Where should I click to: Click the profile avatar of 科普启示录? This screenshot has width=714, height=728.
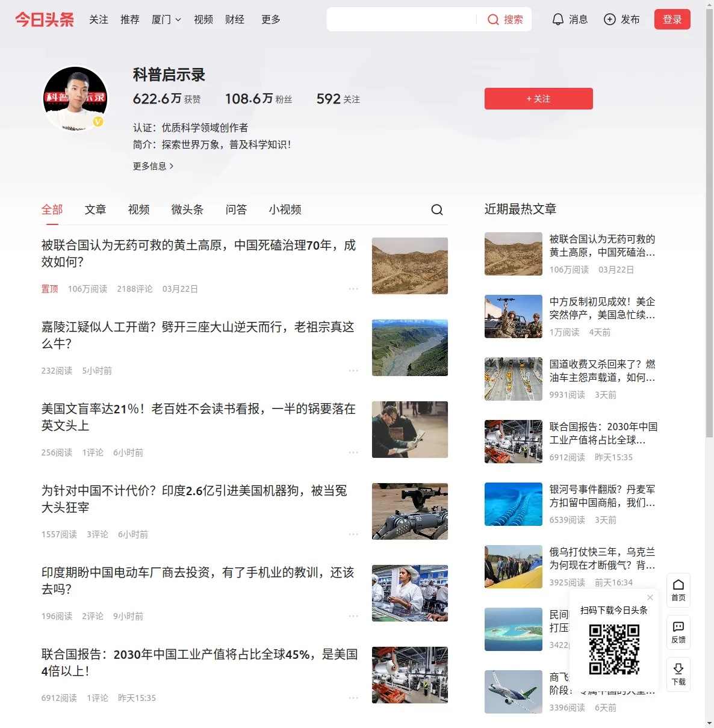(x=75, y=99)
